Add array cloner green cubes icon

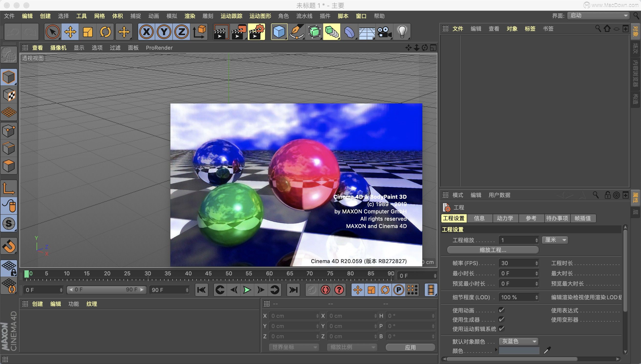332,32
